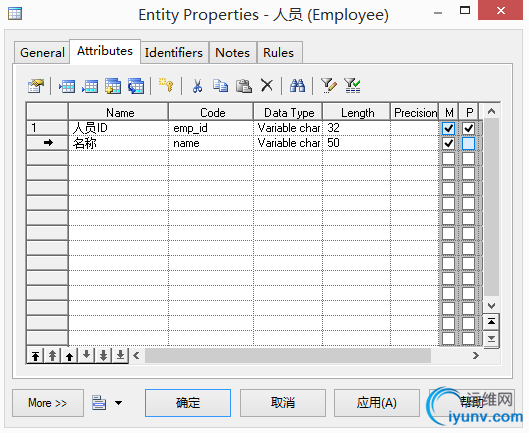This screenshot has width=529, height=433.
Task: Check M box in third row
Action: [448, 158]
